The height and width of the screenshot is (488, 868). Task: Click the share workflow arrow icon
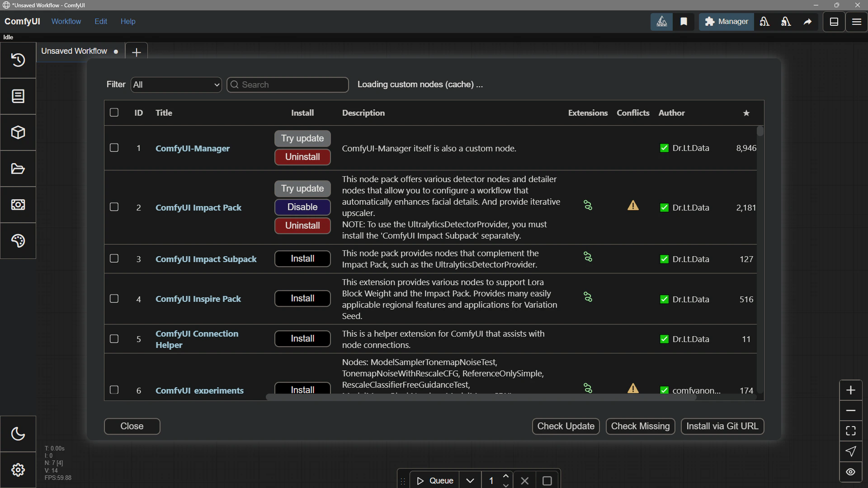pos(807,21)
